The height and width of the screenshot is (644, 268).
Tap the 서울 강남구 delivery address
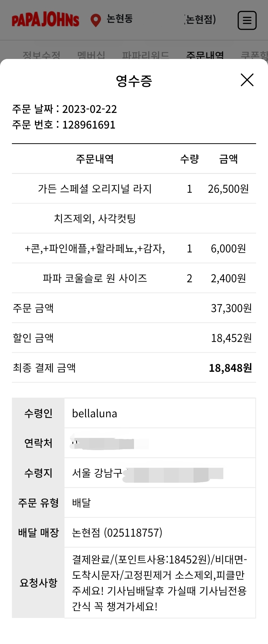click(x=97, y=473)
